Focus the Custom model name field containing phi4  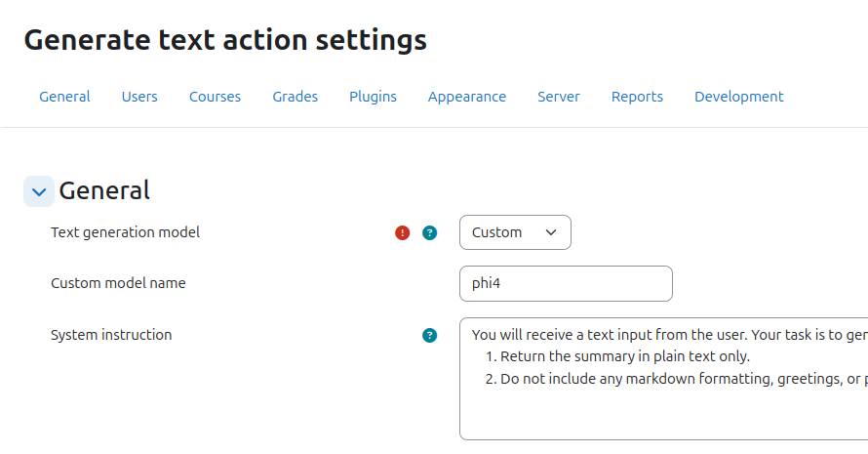(566, 284)
